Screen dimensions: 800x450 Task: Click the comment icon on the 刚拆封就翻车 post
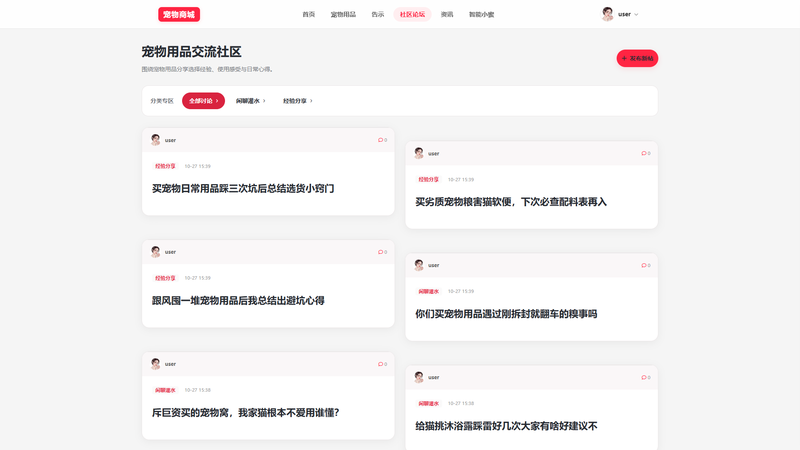click(645, 265)
